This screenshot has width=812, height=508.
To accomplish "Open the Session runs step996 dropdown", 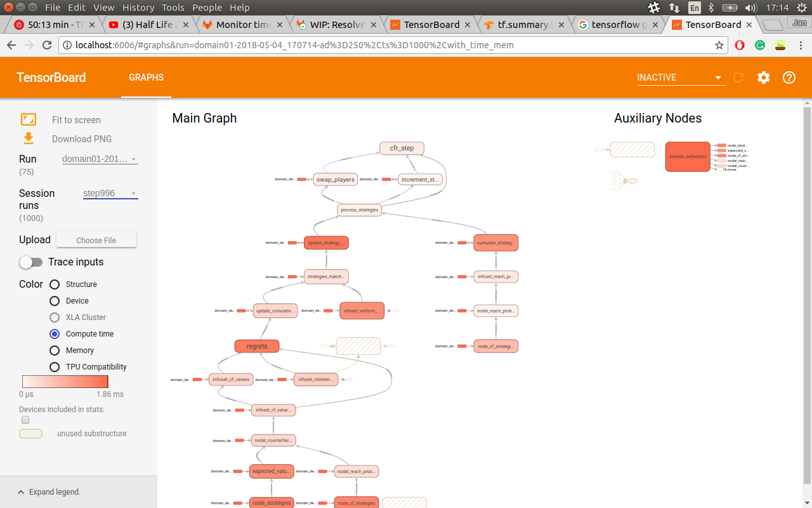I will coord(110,193).
